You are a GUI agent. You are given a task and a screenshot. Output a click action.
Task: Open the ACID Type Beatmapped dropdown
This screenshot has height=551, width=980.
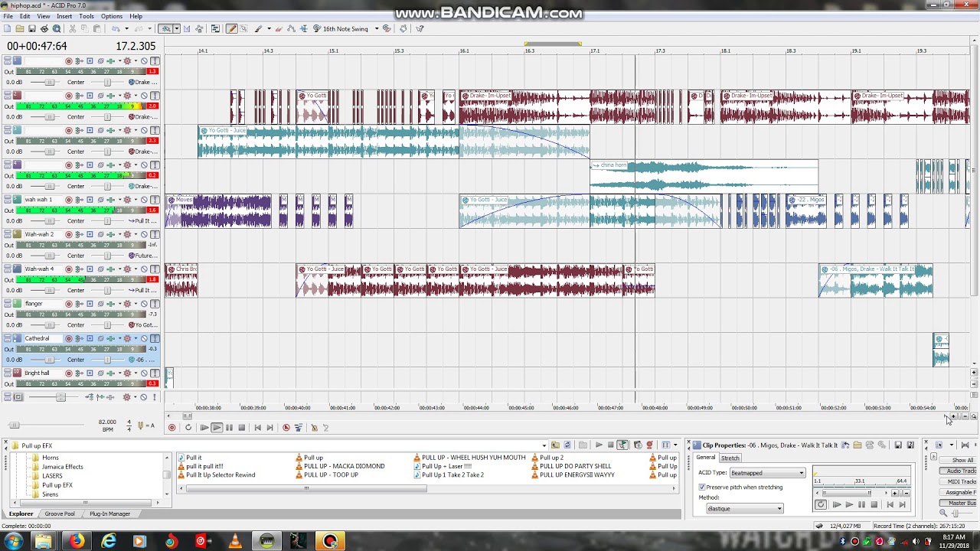[802, 473]
